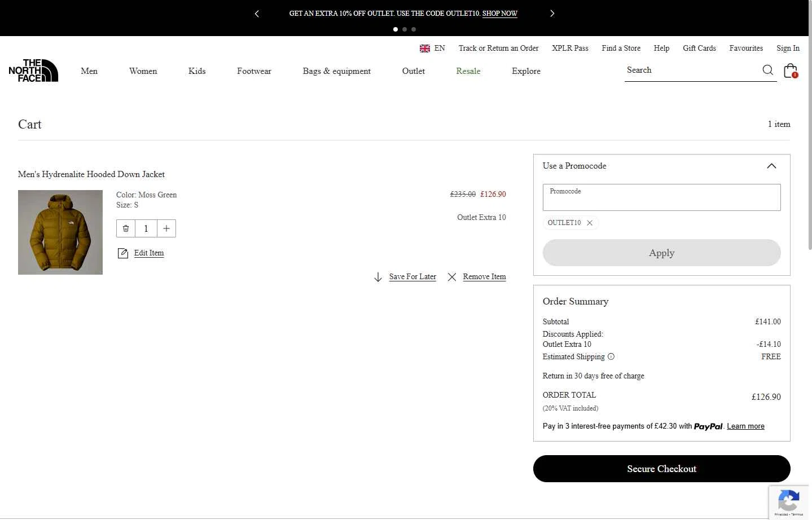Open Find a Store link

pos(621,49)
